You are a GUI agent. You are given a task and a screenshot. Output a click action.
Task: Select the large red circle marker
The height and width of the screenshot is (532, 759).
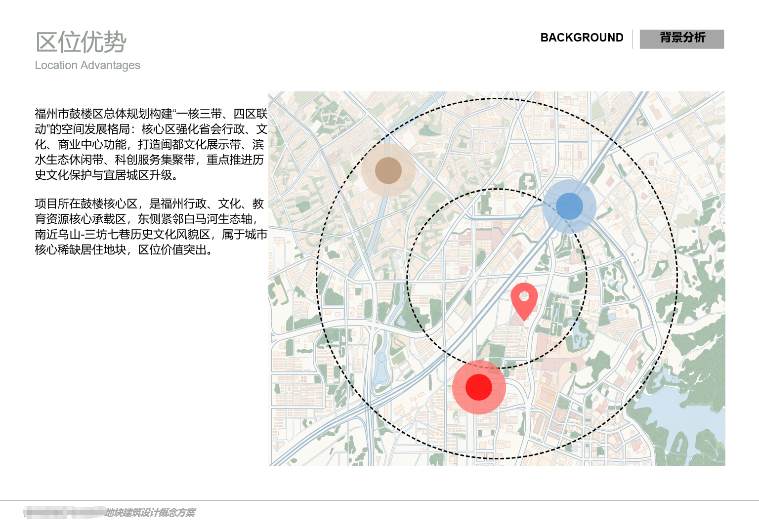478,387
